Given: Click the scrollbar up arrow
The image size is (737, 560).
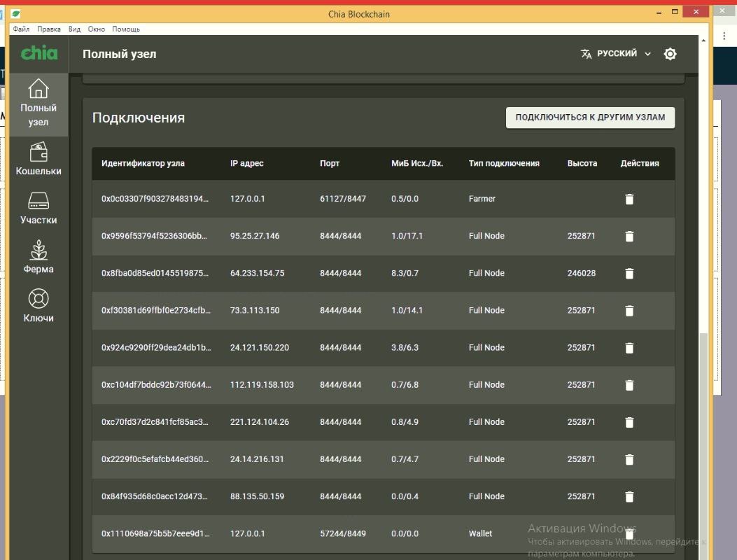Looking at the screenshot, I should coord(703,41).
